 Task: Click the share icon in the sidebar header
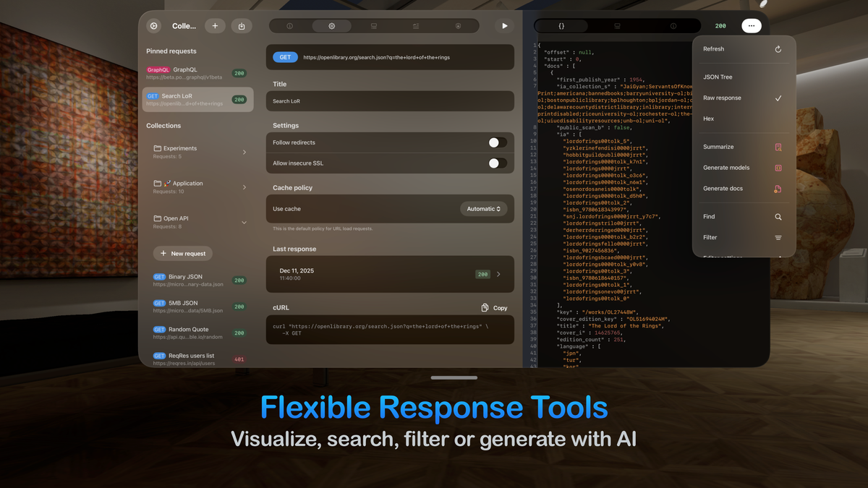tap(241, 25)
